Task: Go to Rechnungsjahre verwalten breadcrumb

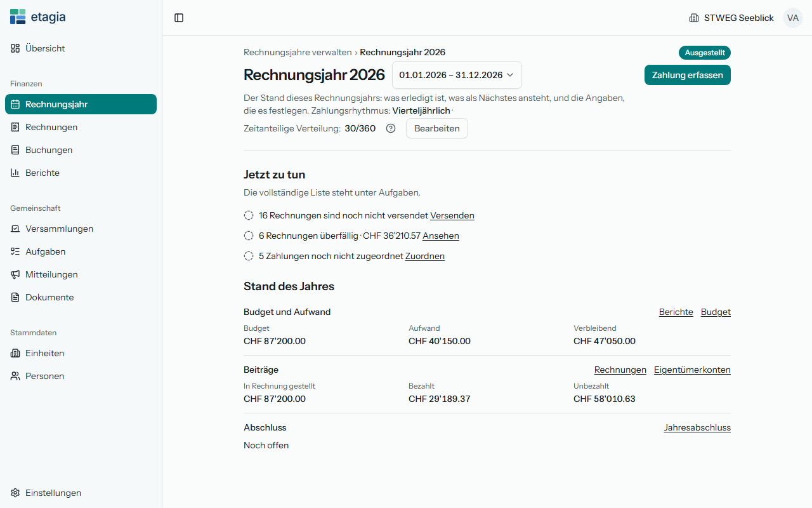Action: coord(298,52)
